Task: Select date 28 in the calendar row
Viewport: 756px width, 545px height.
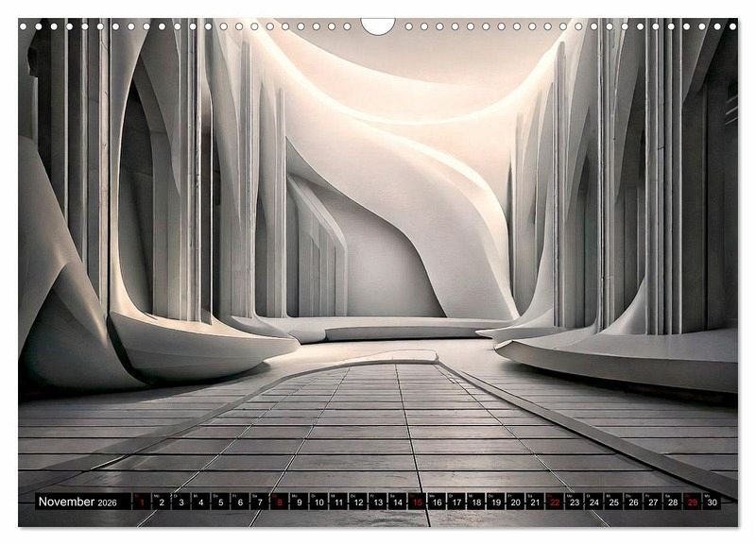Action: 672,502
